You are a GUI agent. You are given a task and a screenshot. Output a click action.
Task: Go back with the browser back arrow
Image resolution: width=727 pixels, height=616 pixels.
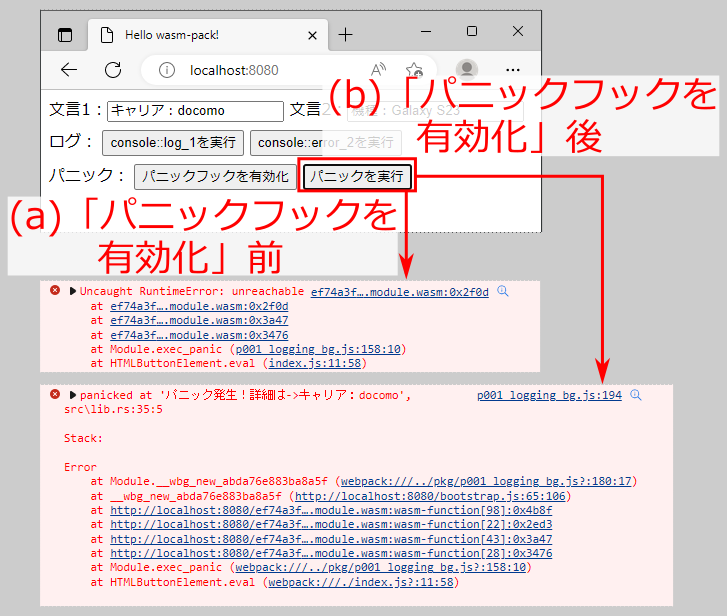69,70
